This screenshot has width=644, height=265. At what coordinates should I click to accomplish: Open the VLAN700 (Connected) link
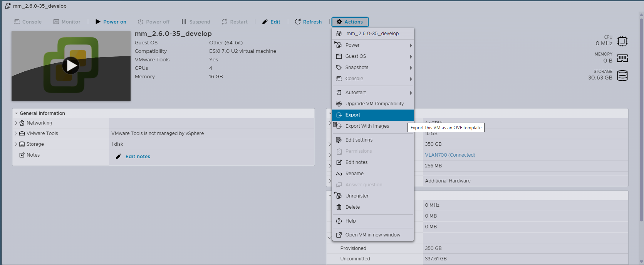[x=450, y=155]
